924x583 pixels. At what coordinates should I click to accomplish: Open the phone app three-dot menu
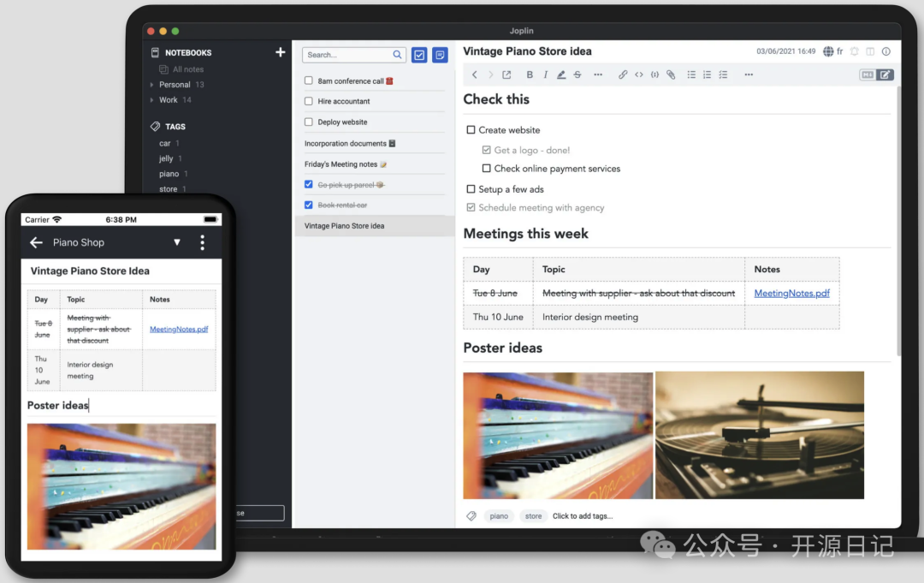202,242
